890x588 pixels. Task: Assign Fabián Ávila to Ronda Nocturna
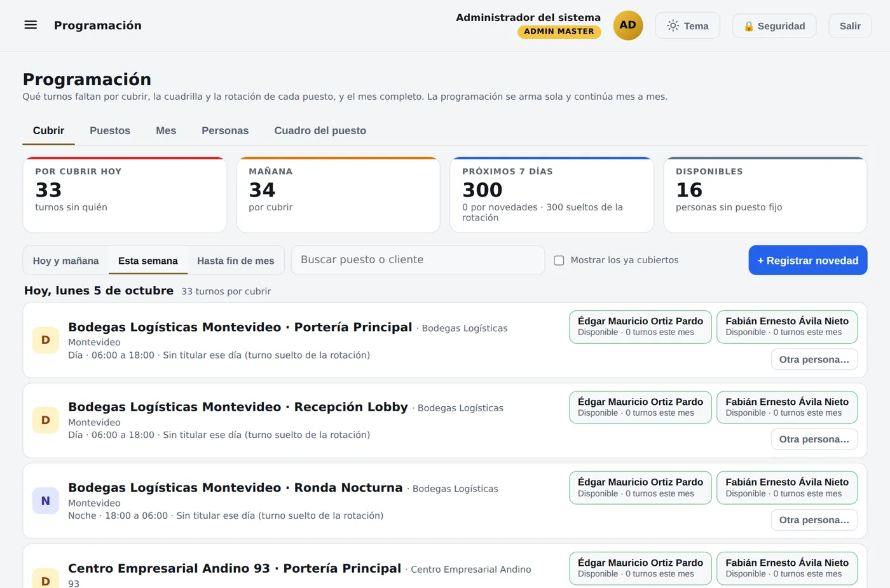(787, 488)
